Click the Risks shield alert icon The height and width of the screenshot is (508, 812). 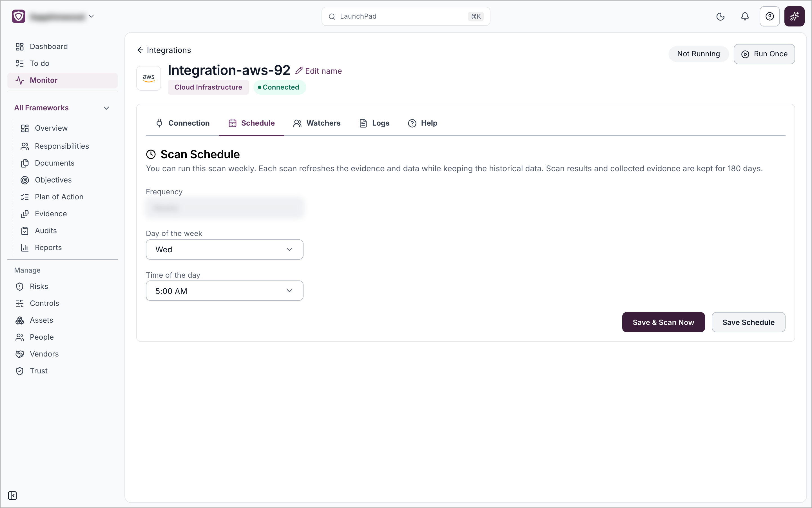pos(19,286)
